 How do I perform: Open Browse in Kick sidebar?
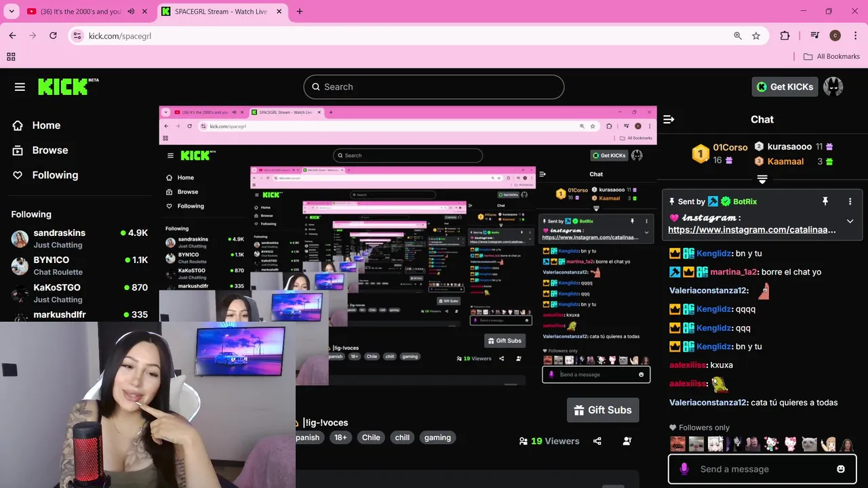pos(50,150)
